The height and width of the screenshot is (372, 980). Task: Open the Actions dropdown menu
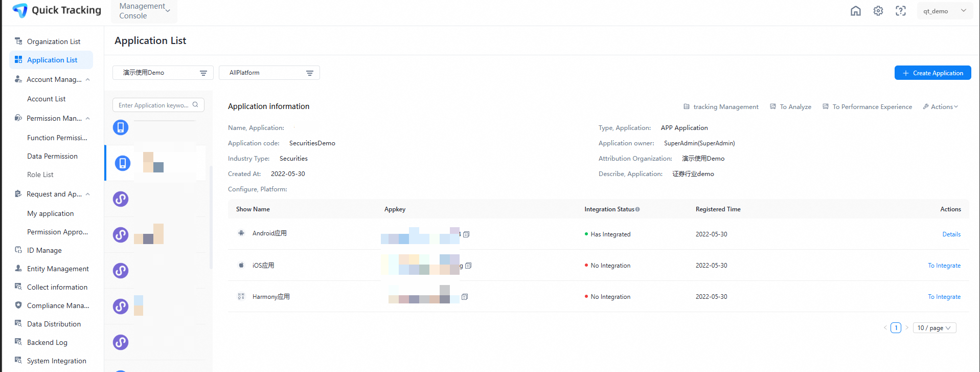pyautogui.click(x=941, y=106)
